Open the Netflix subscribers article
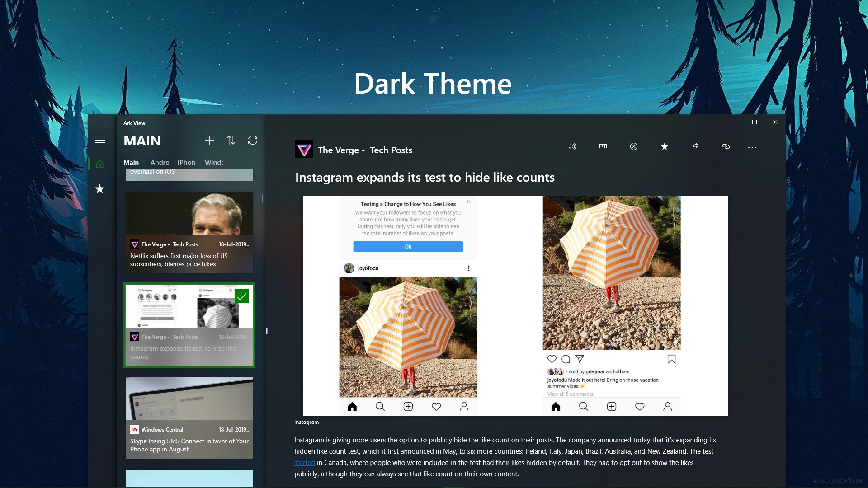 pos(189,233)
